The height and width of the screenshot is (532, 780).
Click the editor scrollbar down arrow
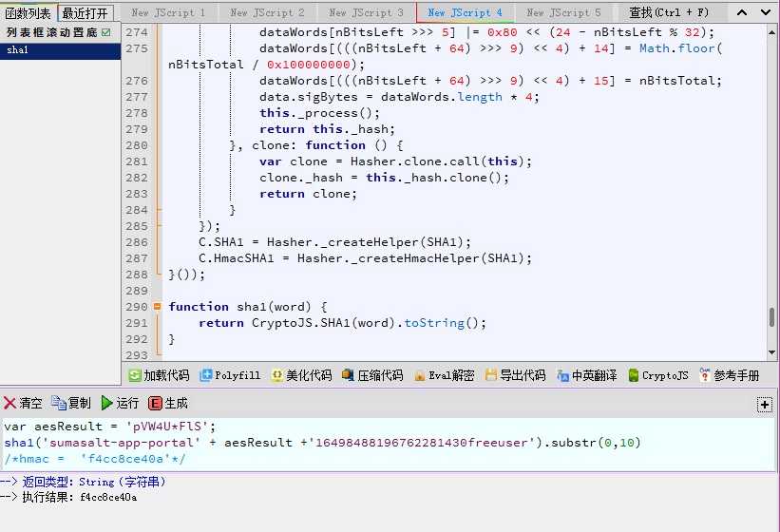tap(772, 352)
